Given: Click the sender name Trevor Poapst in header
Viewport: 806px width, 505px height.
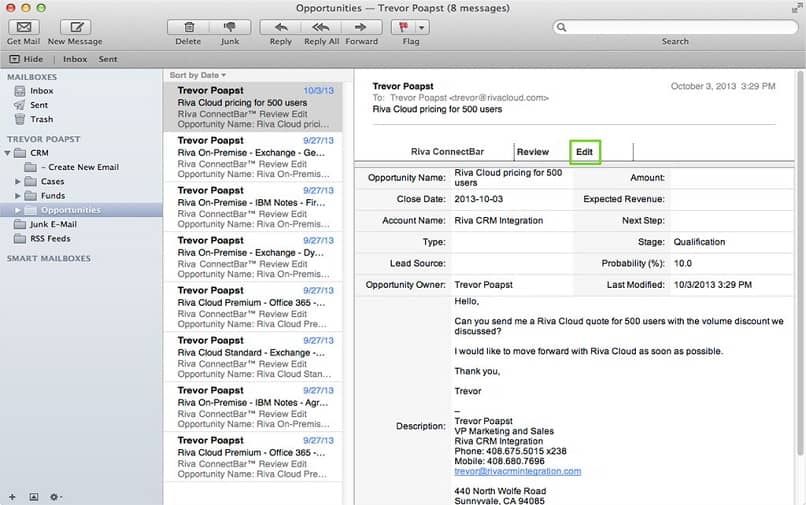Looking at the screenshot, I should click(x=402, y=86).
